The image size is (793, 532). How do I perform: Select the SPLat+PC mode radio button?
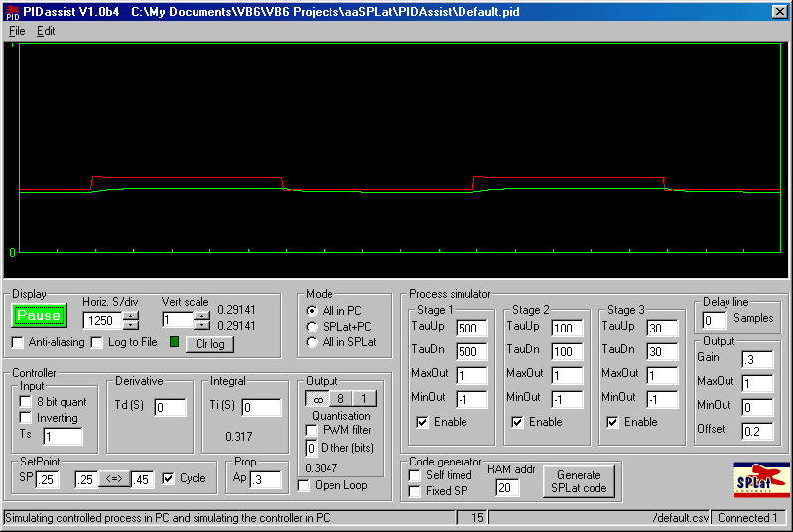(x=312, y=327)
